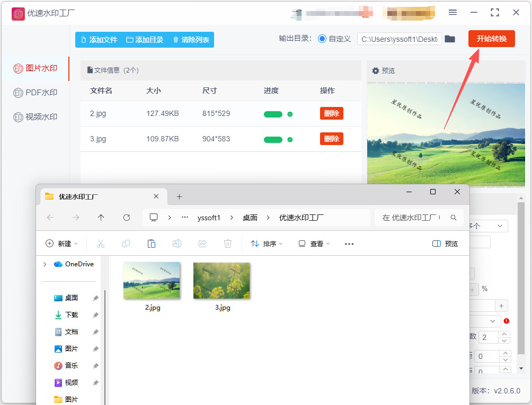Expand the OneDrive tree node
Screen dimensions: 532x405
45,264
